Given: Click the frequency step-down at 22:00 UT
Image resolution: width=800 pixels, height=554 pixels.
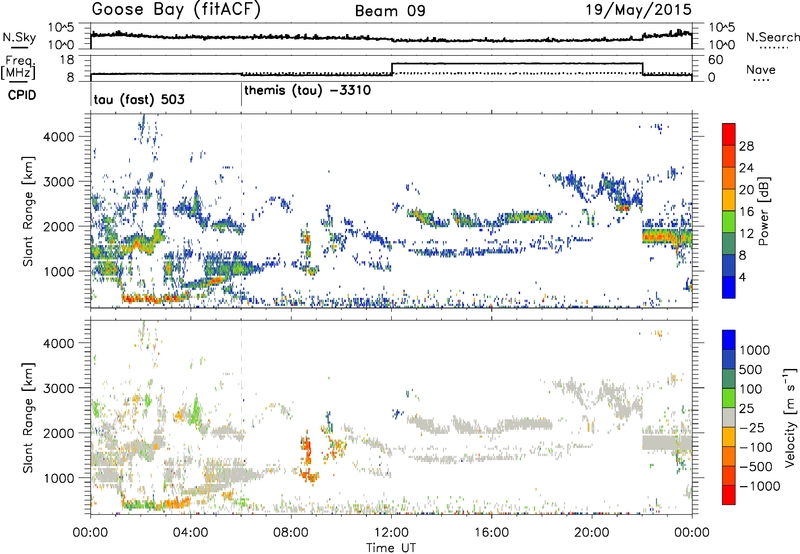Looking at the screenshot, I should pyautogui.click(x=642, y=69).
